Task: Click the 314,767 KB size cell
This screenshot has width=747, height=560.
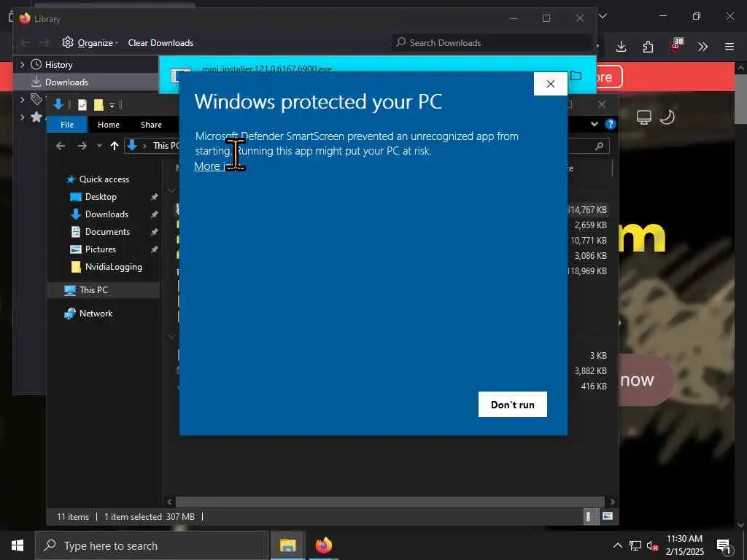Action: click(587, 210)
